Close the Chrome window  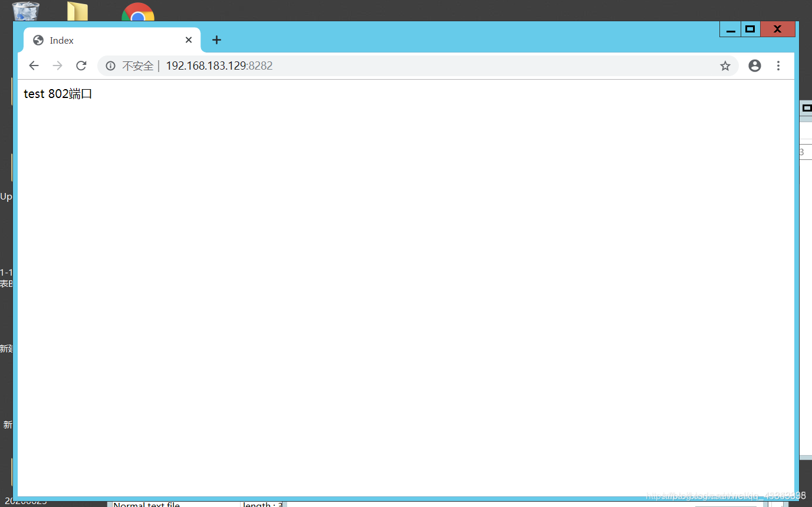point(777,29)
